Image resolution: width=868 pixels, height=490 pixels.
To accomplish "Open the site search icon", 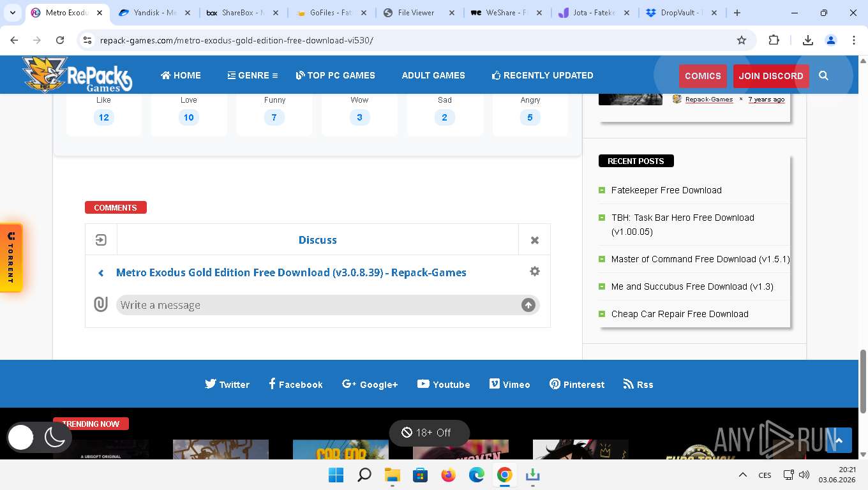I will pos(823,75).
